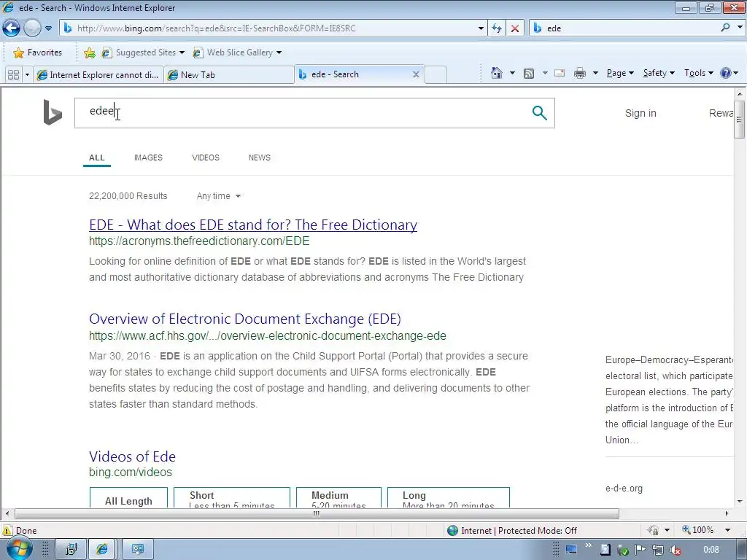
Task: Click the Help question mark icon
Action: tap(726, 73)
